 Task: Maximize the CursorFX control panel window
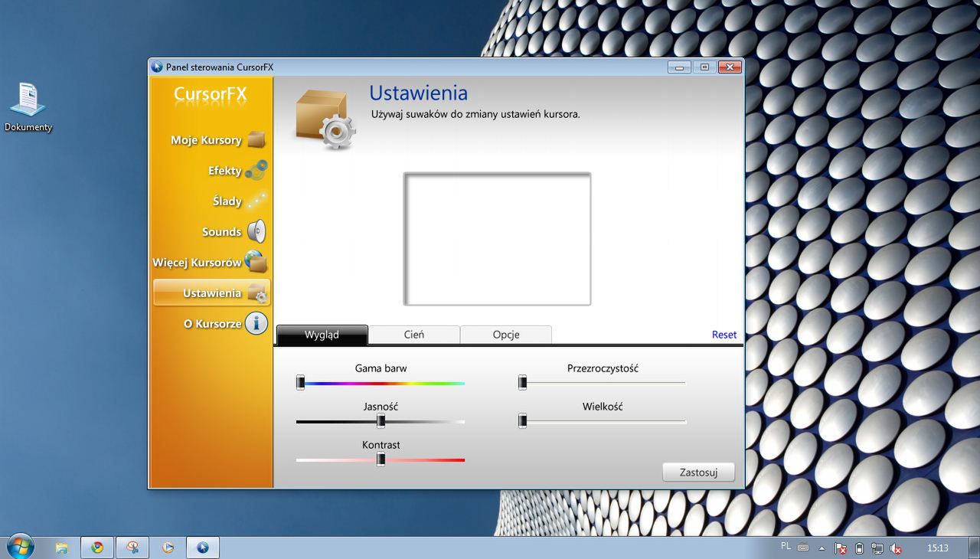(704, 67)
